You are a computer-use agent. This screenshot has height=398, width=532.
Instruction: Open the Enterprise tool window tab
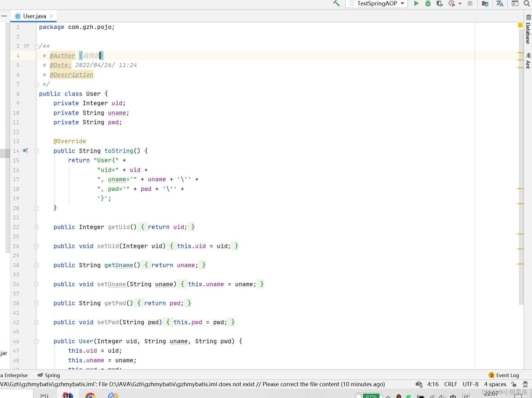tap(14, 375)
